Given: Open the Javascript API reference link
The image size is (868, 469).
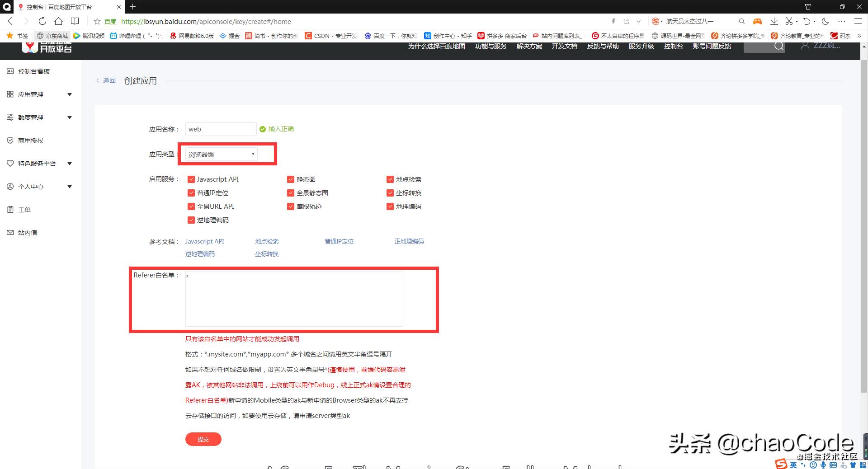Looking at the screenshot, I should [204, 241].
